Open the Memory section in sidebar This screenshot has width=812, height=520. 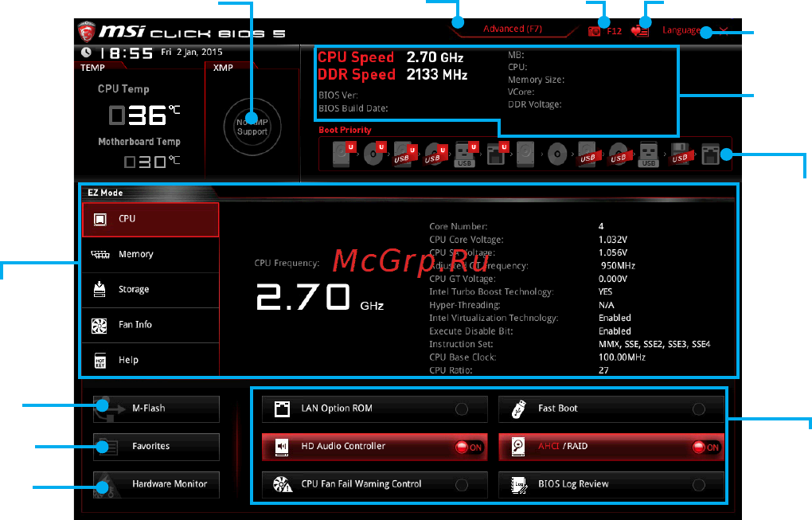(x=150, y=255)
